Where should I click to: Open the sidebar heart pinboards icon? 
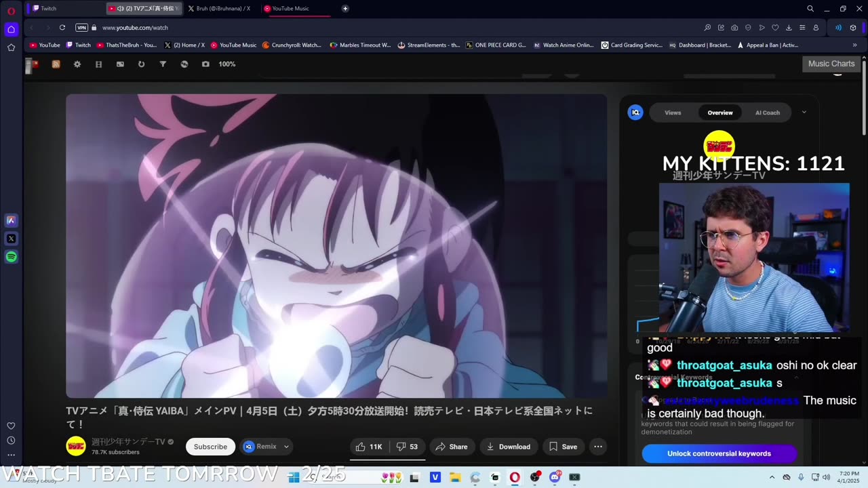tap(11, 426)
